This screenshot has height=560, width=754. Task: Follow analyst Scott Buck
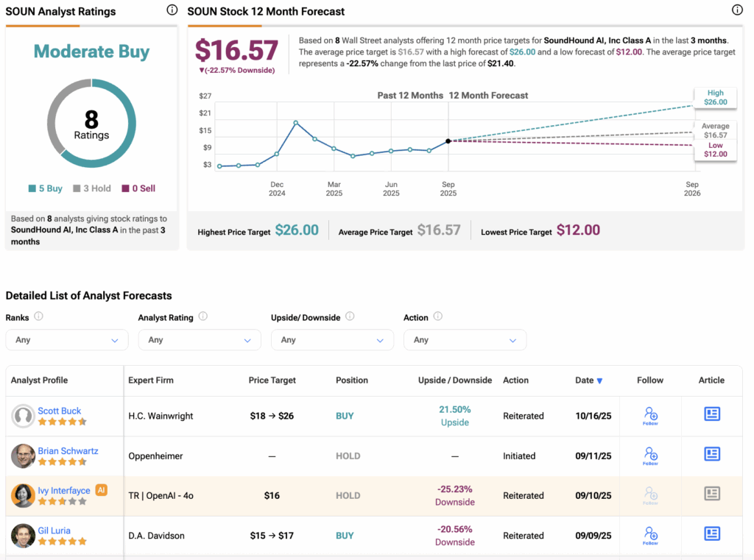(x=650, y=416)
